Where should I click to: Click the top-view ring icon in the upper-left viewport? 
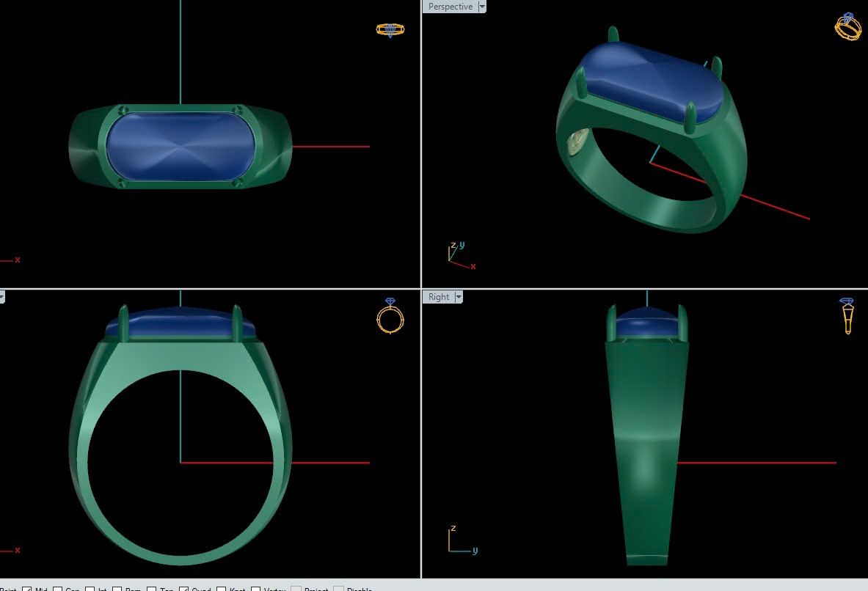click(390, 30)
